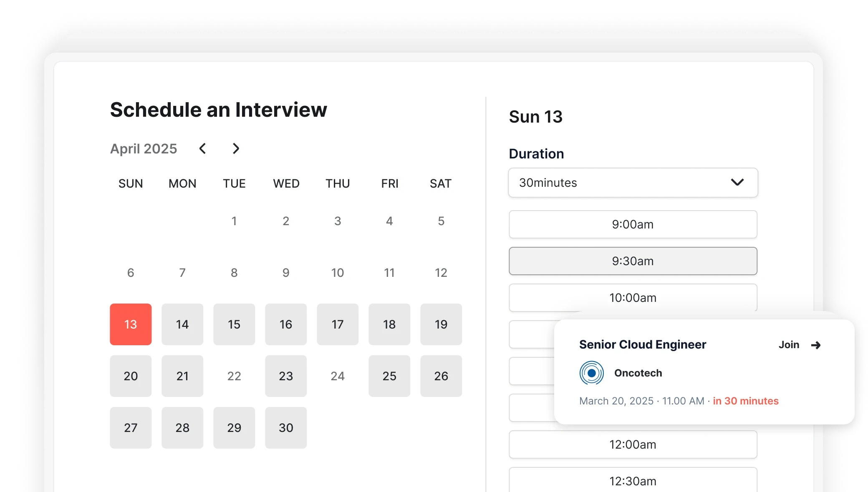This screenshot has height=492, width=868.
Task: Choose the 10:00am time slot
Action: pos(633,298)
